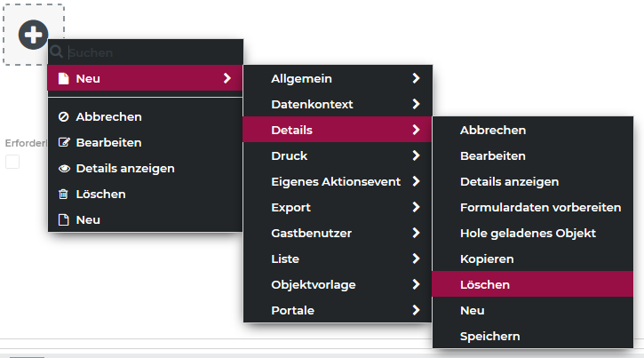Click the file icon of highlighted Neu
This screenshot has width=644, height=358.
tap(63, 78)
